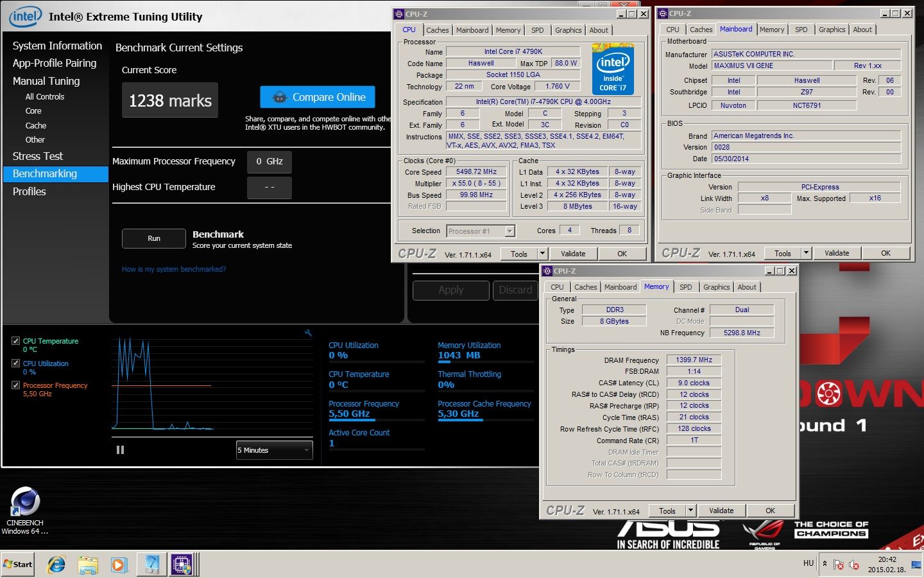Click OK in CPU-Z Mainboard window
Screen dimensions: 924x578
886,253
